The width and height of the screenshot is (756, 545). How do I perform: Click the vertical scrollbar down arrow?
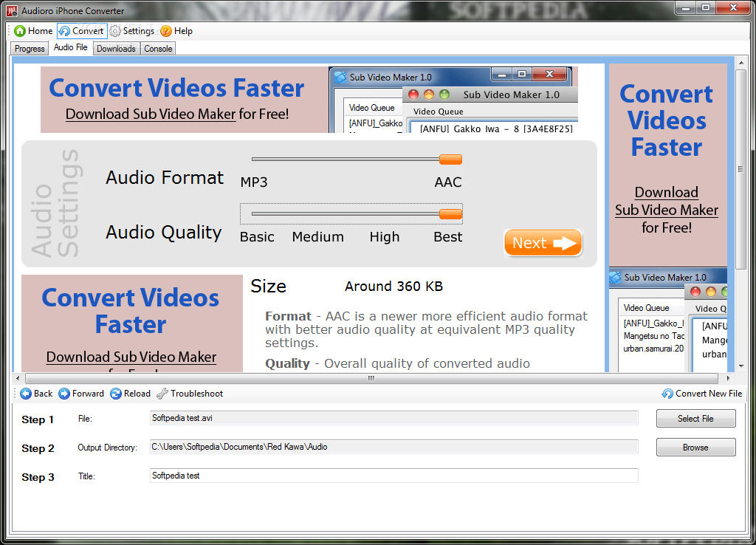pos(741,366)
